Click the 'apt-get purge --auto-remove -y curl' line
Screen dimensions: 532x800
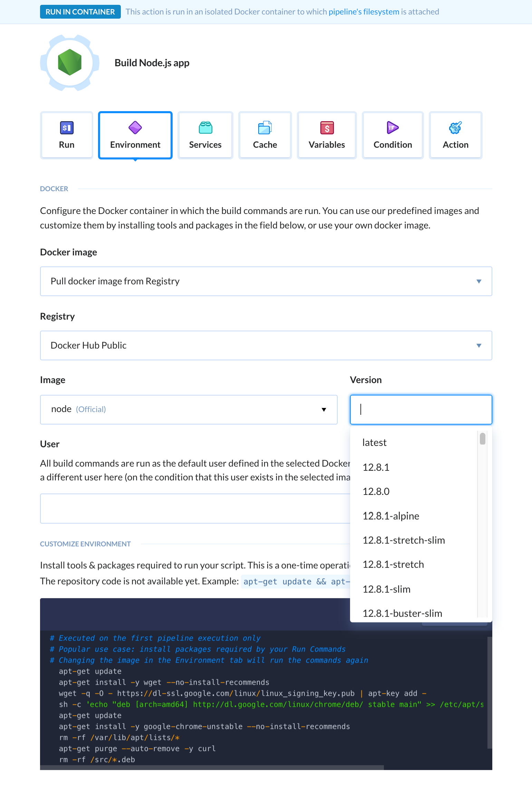(x=137, y=749)
